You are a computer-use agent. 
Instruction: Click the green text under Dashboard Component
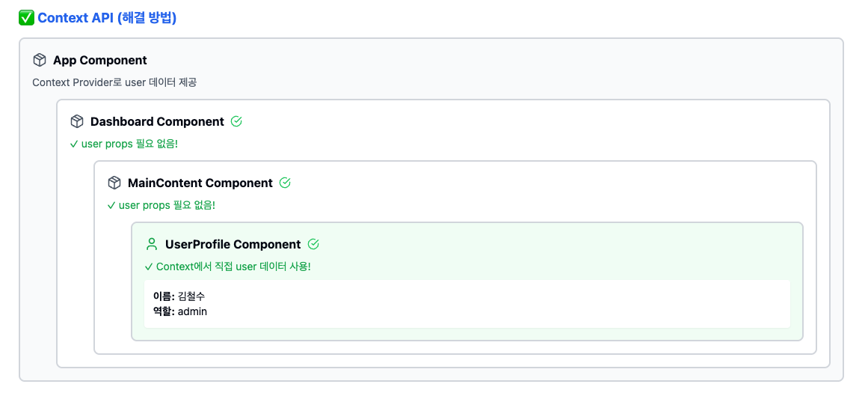(123, 144)
